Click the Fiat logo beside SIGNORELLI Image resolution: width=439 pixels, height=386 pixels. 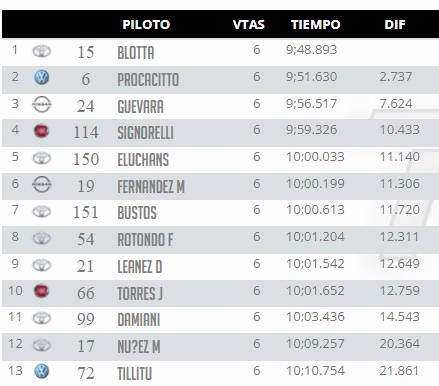(x=42, y=131)
